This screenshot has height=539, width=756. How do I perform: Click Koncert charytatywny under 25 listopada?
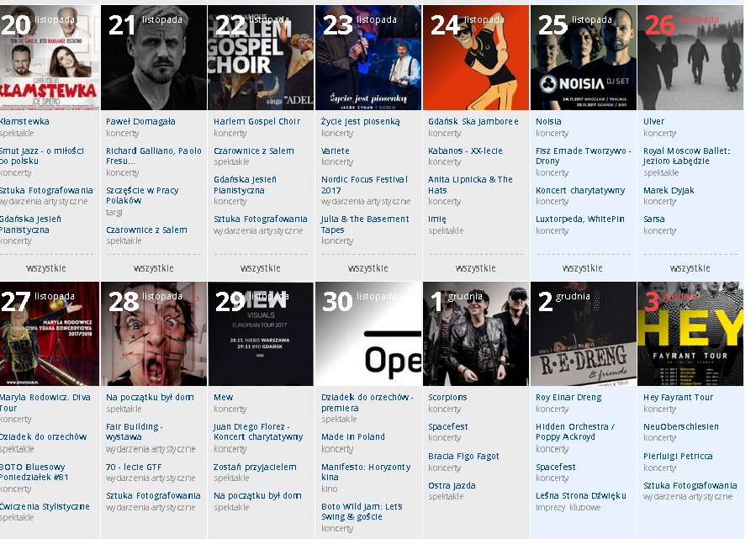(580, 190)
